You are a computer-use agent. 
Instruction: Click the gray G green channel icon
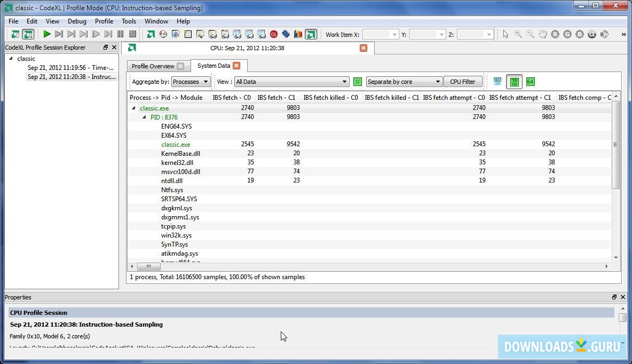[x=567, y=34]
